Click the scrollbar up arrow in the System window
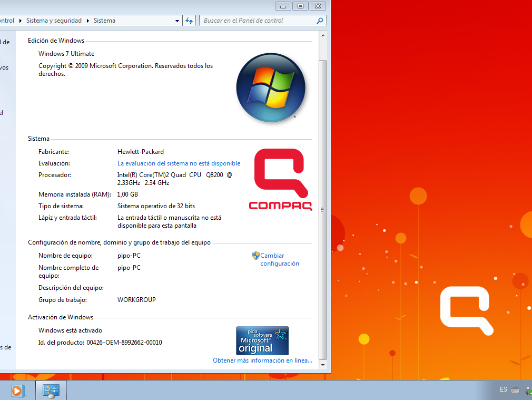The image size is (532, 400). coord(323,35)
